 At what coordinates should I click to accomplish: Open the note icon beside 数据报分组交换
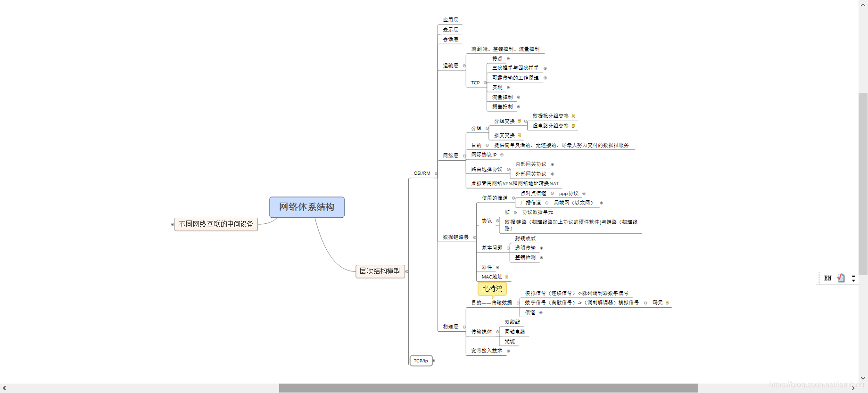[x=573, y=116]
